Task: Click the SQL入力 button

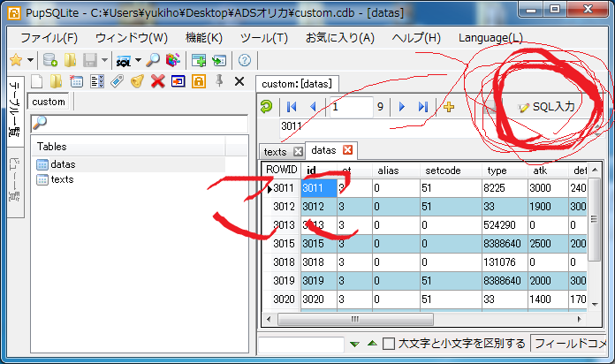Action: (547, 107)
